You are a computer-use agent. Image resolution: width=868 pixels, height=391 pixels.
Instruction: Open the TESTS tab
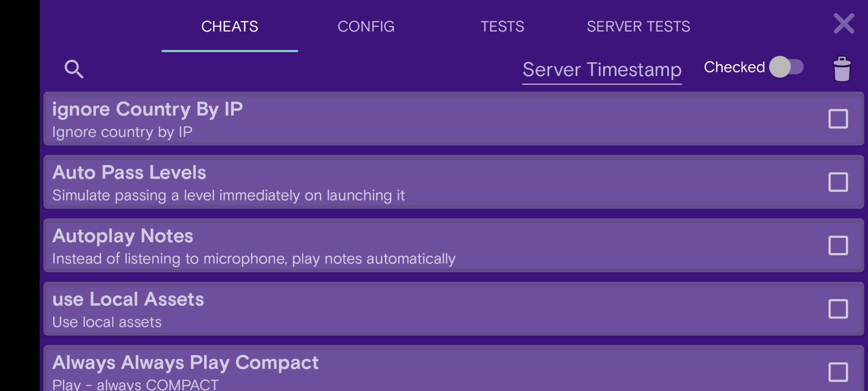[x=502, y=27]
